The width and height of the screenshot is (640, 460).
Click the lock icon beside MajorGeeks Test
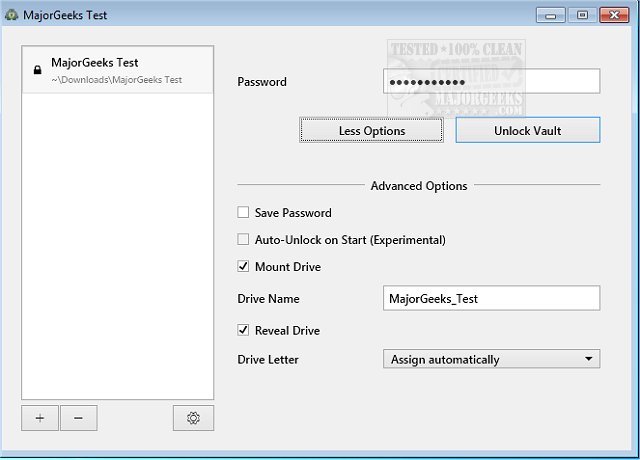pos(37,70)
